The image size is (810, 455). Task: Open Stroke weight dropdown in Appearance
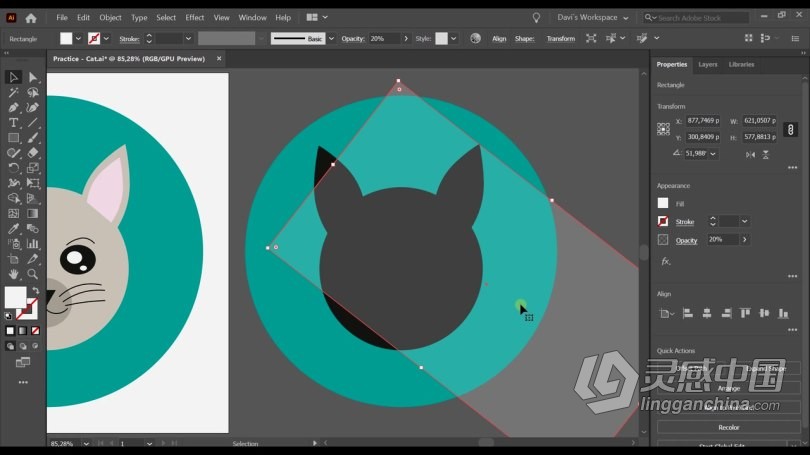pos(744,221)
